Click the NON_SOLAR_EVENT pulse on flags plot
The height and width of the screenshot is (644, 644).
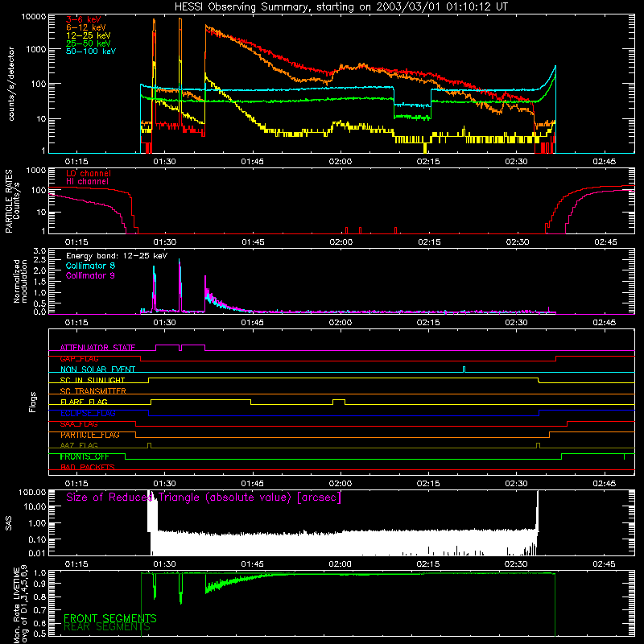point(464,369)
